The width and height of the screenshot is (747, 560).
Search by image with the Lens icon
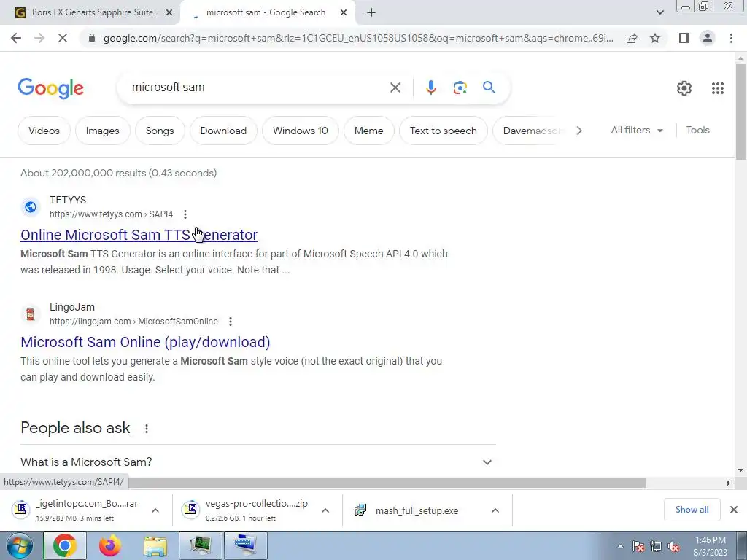pos(460,87)
